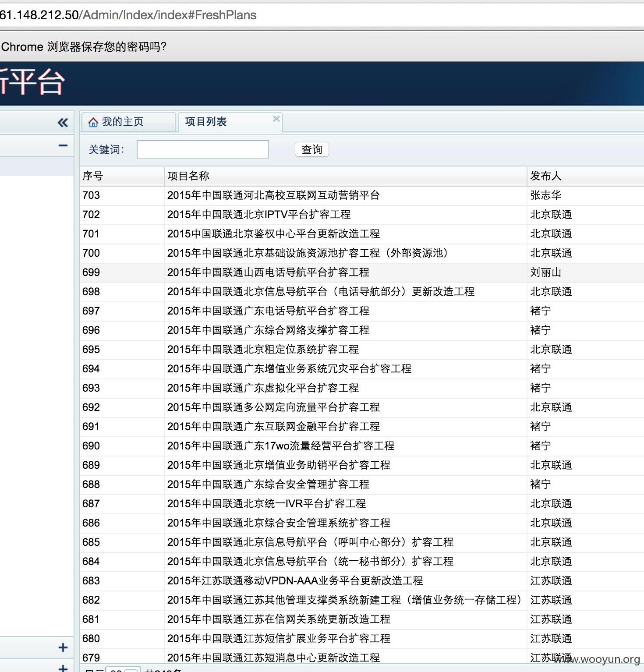This screenshot has width=644, height=672.
Task: Focus the 关键词 search input field
Action: pyautogui.click(x=203, y=149)
